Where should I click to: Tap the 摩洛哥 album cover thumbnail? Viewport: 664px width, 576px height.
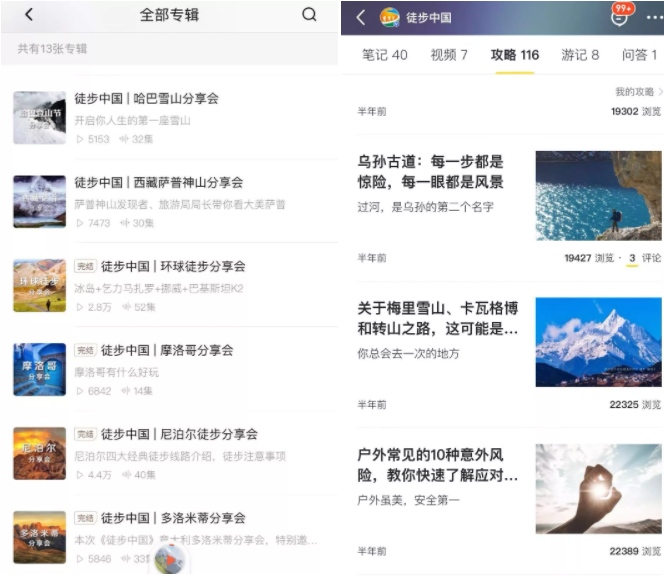(39, 369)
